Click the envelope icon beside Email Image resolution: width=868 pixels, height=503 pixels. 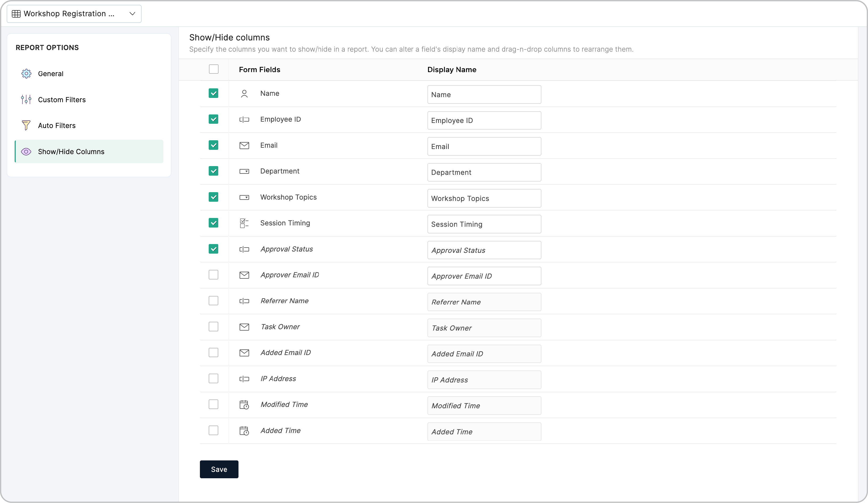245,145
